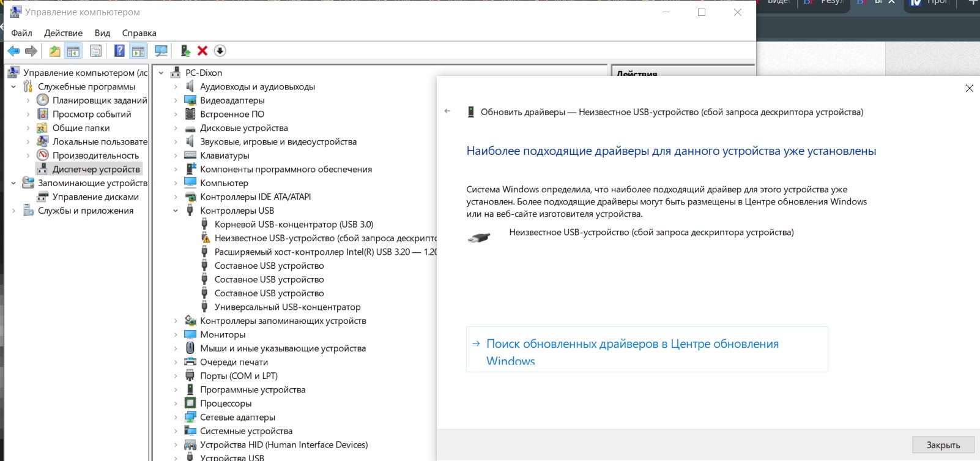Screen dimensions: 980x461
Task: Click the Up one level folder icon
Action: [x=55, y=51]
